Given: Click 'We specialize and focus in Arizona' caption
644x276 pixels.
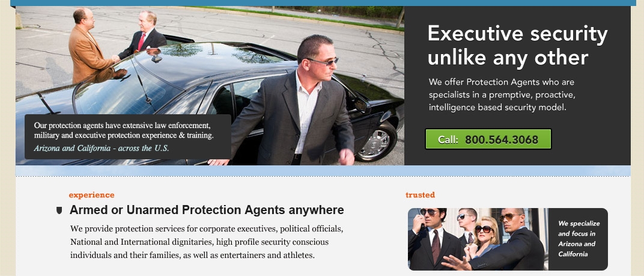Looking at the screenshot, I should (579, 239).
